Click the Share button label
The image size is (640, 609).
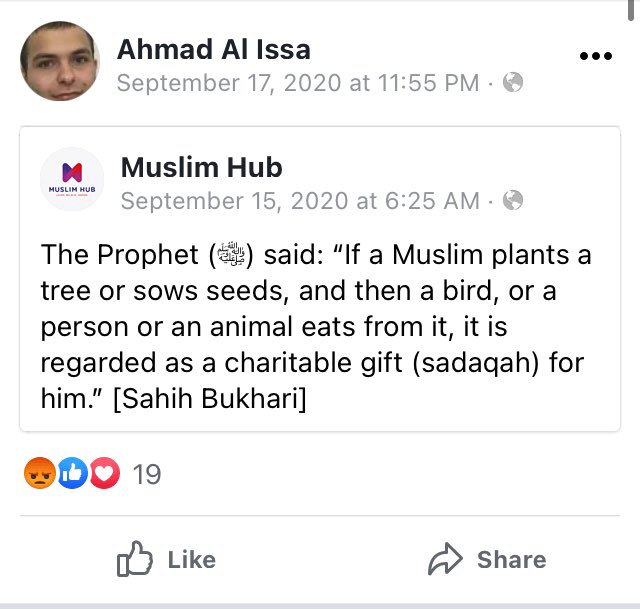pyautogui.click(x=511, y=560)
